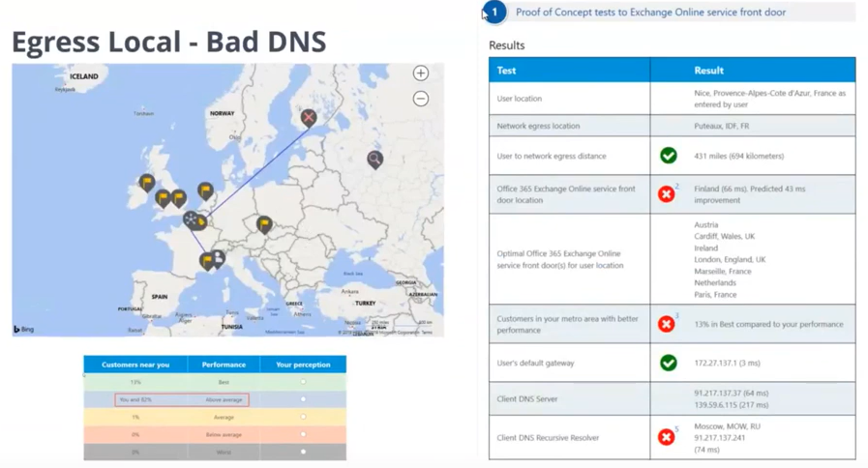Select the user person marker at Nice
Image resolution: width=868 pixels, height=468 pixels.
coord(218,258)
